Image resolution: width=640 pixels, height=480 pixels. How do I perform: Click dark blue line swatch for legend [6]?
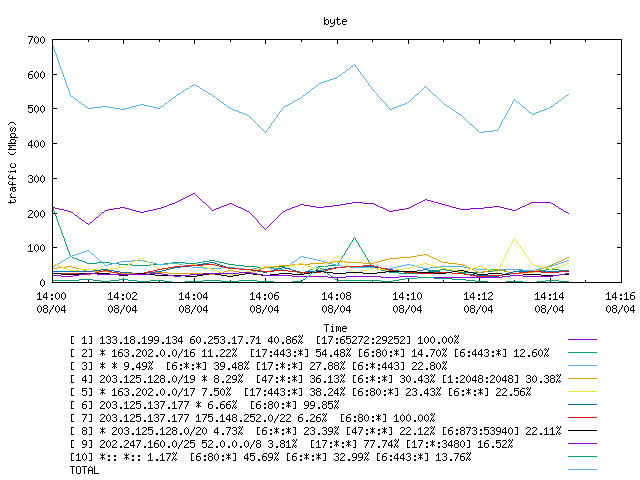[582, 405]
